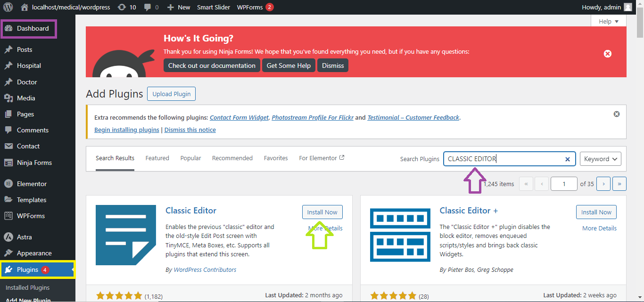Open the Elementor sidebar icon
The image size is (644, 302).
click(x=8, y=184)
